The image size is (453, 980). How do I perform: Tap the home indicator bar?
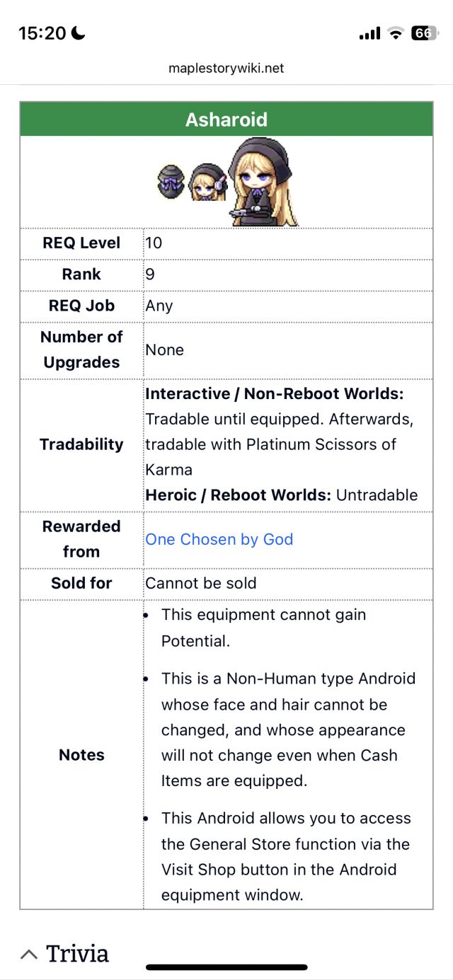(226, 967)
